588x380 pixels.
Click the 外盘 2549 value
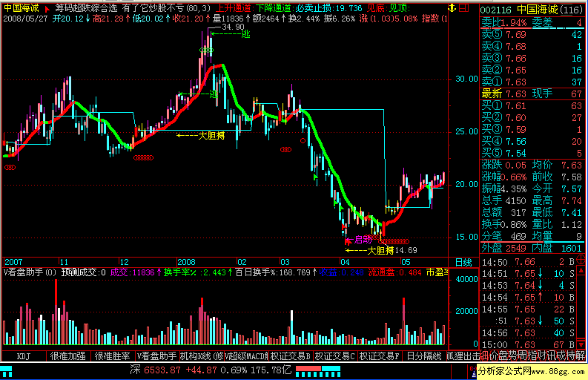[515, 248]
